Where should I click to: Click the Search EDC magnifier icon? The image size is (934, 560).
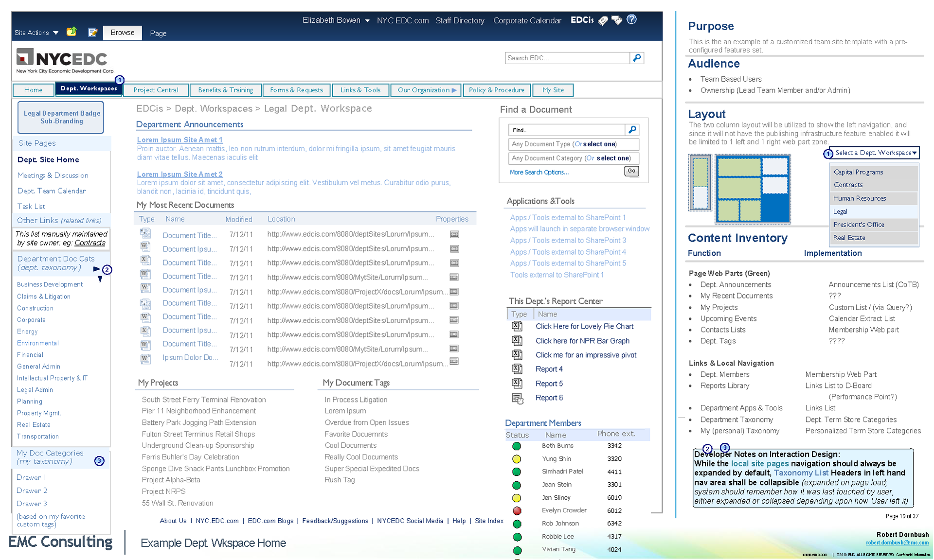[637, 58]
